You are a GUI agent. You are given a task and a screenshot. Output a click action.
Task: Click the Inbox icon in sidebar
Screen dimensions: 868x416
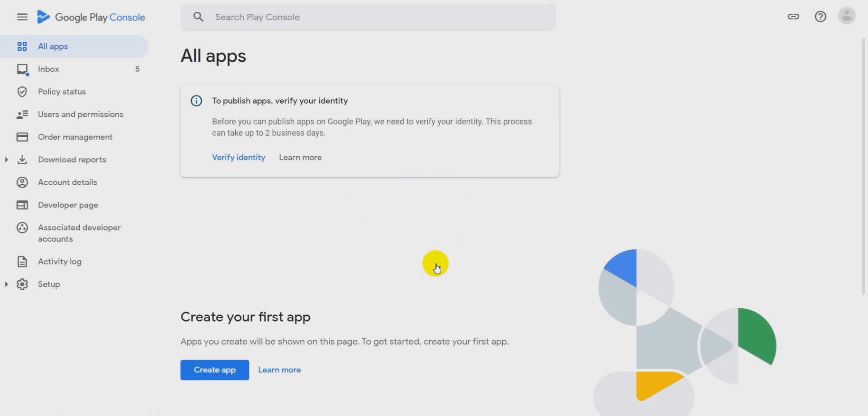click(x=22, y=69)
